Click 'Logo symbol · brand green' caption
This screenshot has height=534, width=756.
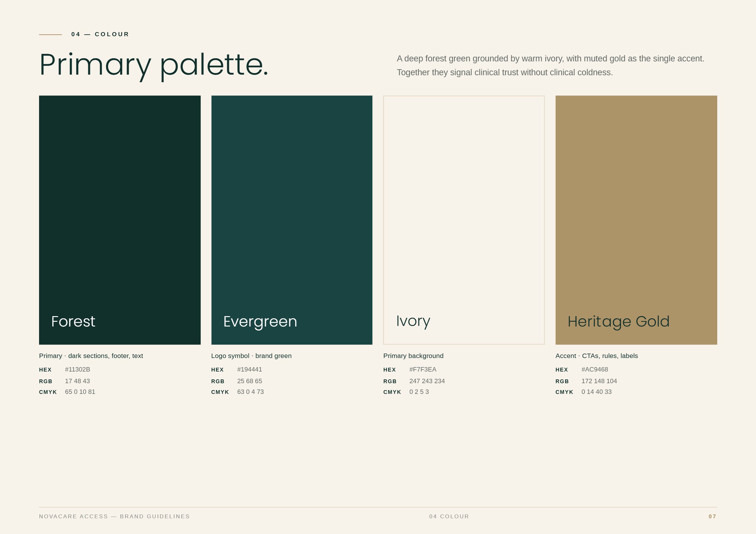(x=251, y=356)
